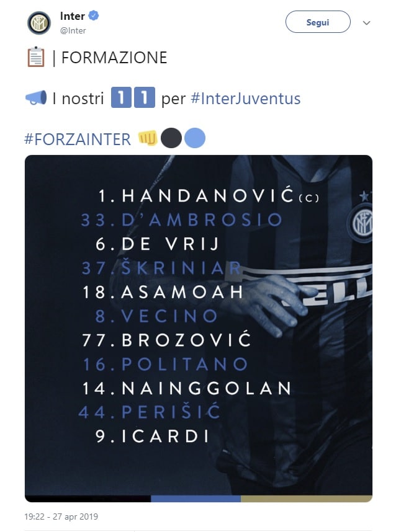Click the clipboard emoji before FORMAZIONE

pos(36,58)
